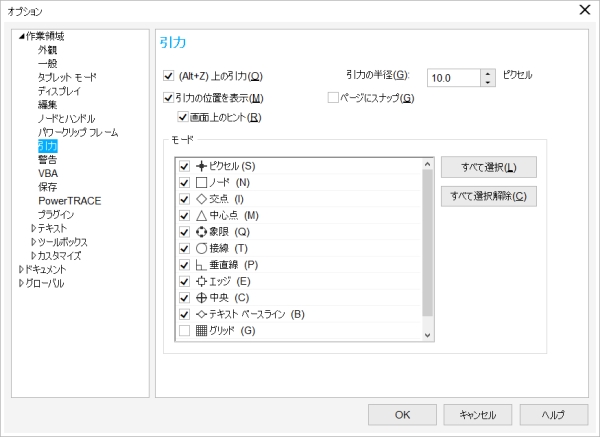Enable the ページにスナップ checkbox
Image resolution: width=600 pixels, height=437 pixels.
[x=334, y=98]
